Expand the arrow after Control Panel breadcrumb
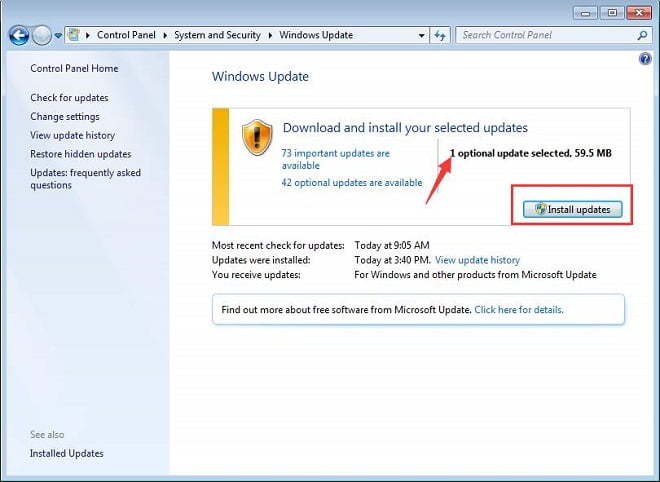The image size is (660, 482). click(x=167, y=35)
